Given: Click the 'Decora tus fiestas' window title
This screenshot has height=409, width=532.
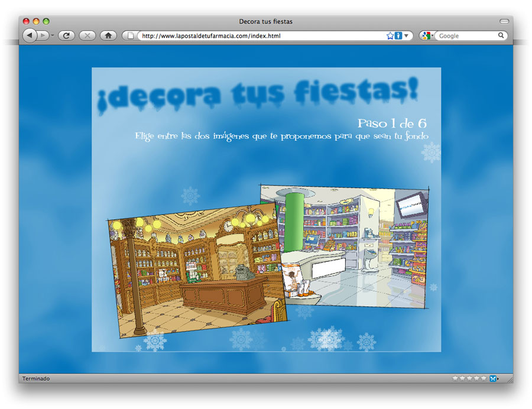Looking at the screenshot, I should coord(265,21).
